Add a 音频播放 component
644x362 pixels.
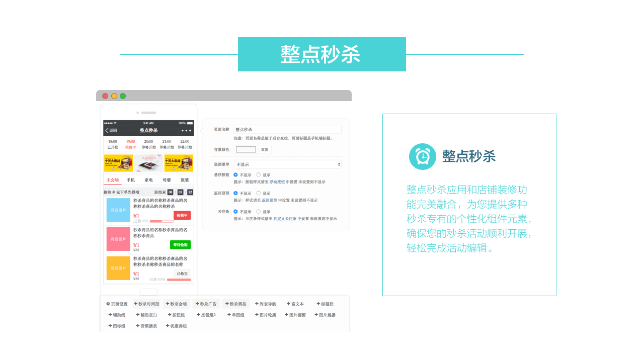[x=146, y=326]
